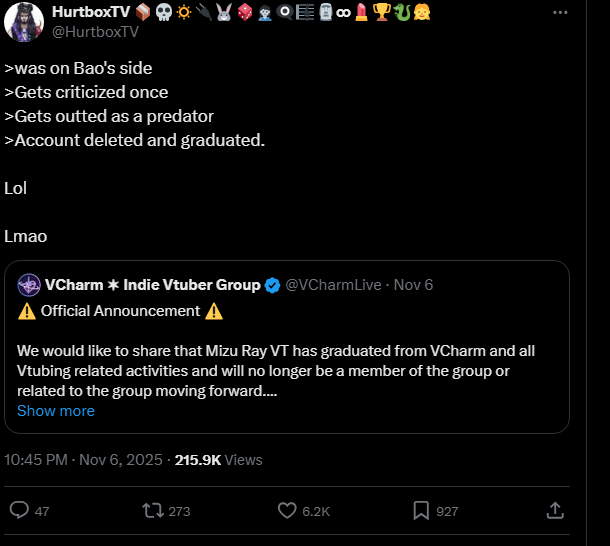Click the share upload icon
610x546 pixels.
[555, 510]
